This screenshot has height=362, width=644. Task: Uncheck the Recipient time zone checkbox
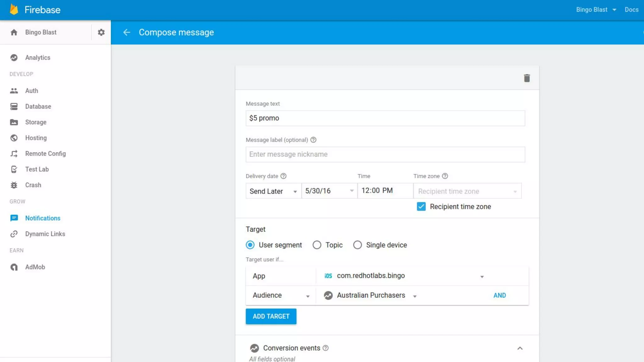421,206
